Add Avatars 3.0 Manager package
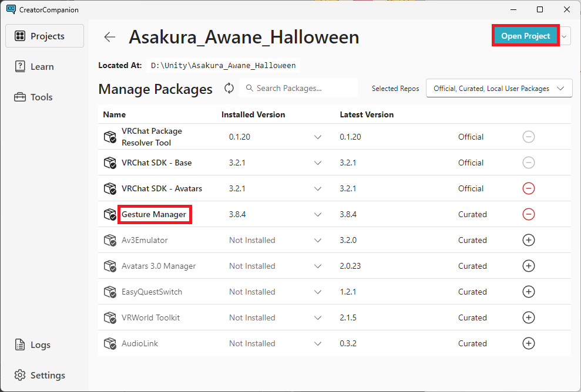 [528, 266]
